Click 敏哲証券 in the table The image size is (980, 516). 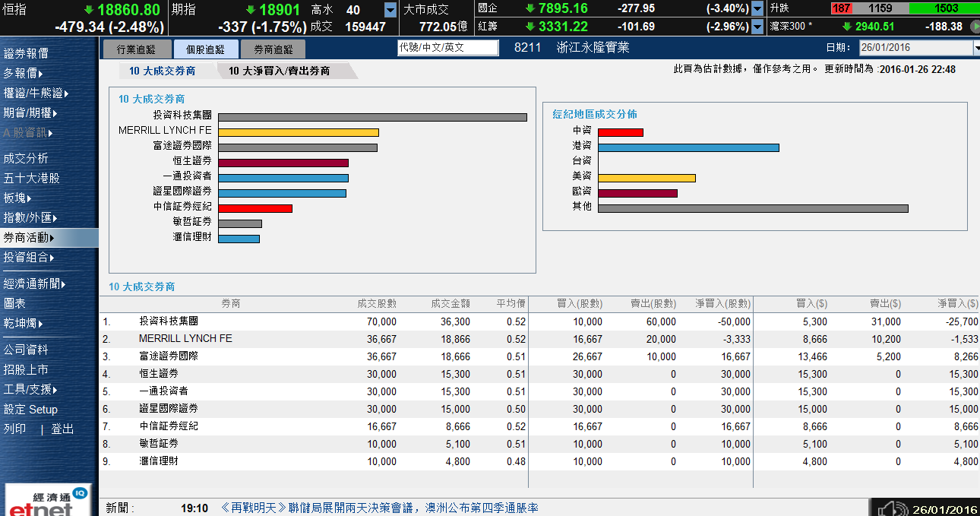click(x=159, y=444)
